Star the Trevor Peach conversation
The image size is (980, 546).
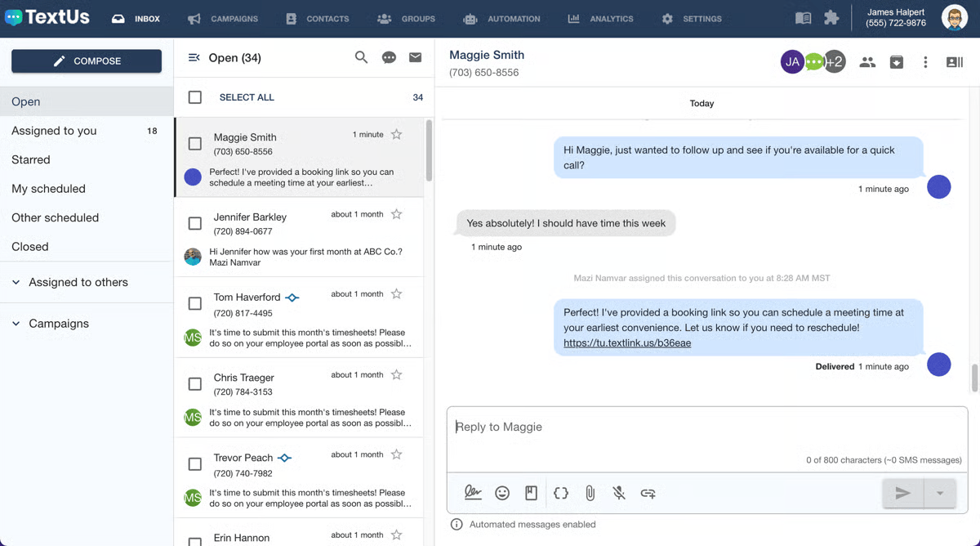coord(397,454)
